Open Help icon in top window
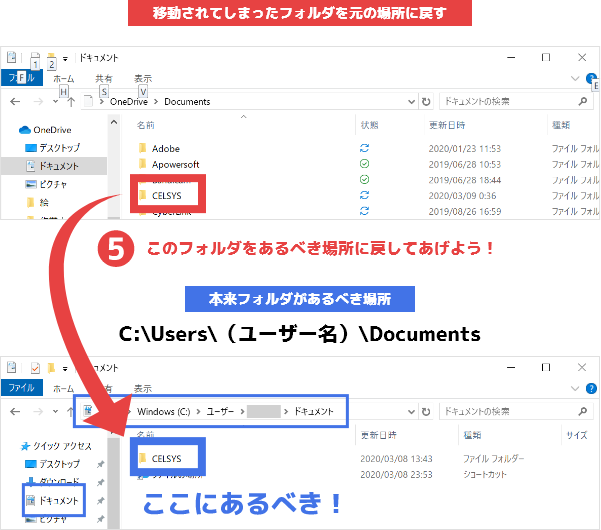 pyautogui.click(x=591, y=79)
